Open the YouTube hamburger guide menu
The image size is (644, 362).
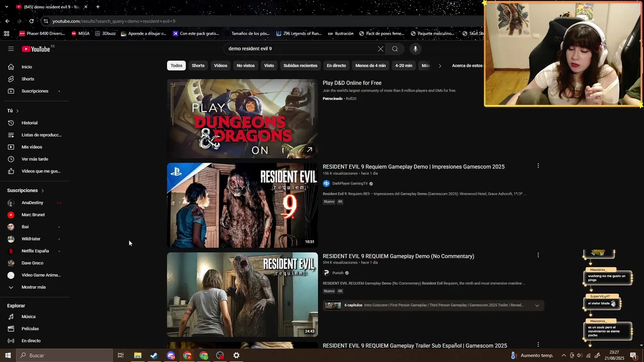[11, 49]
